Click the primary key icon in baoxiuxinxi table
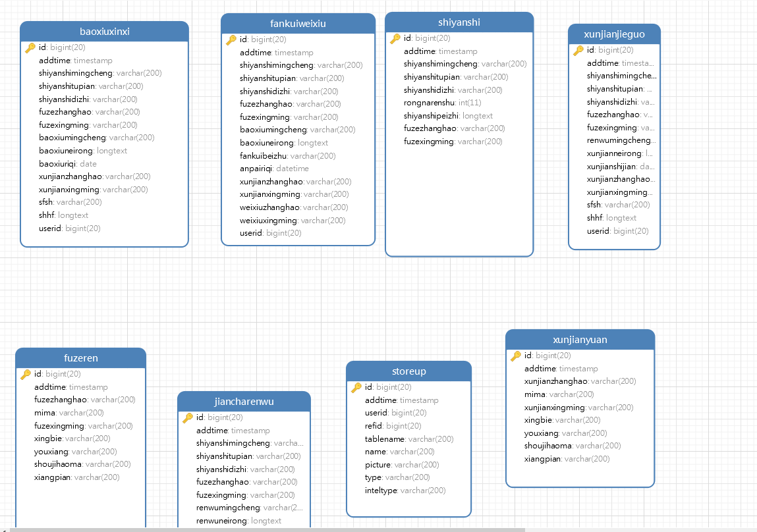 30,47
